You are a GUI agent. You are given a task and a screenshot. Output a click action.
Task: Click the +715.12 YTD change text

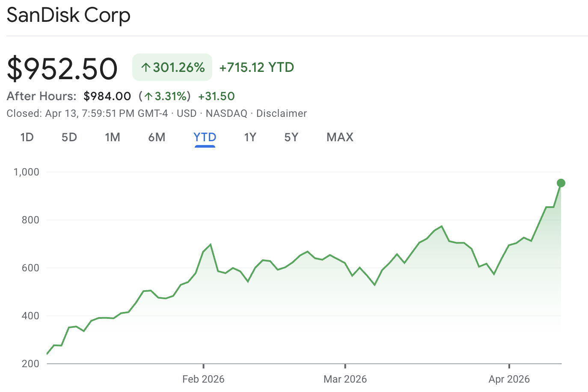click(256, 68)
